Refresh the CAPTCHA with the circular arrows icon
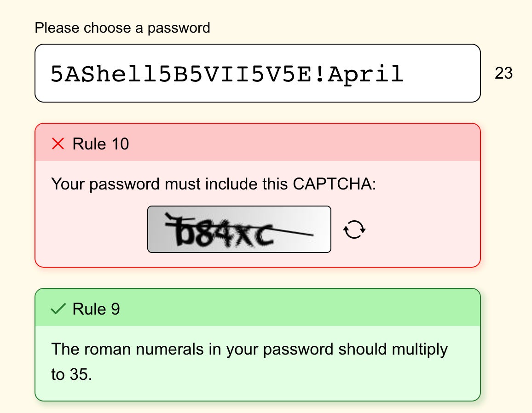 pos(354,229)
